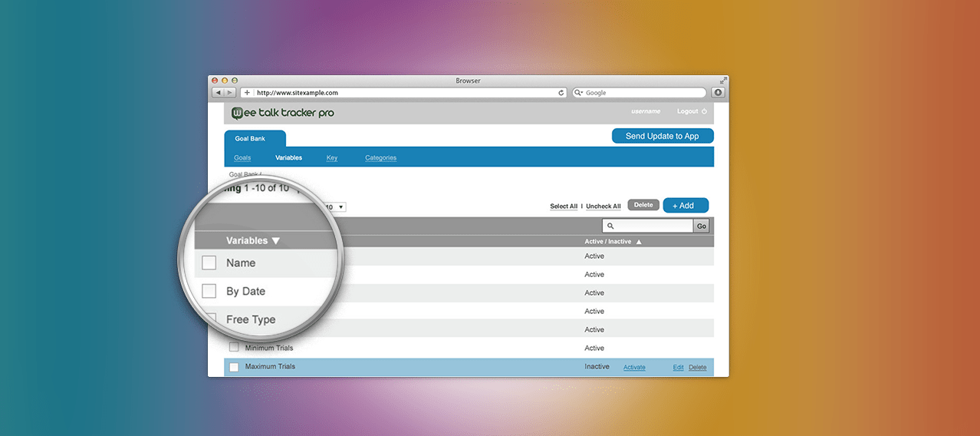Open the Goal Bank tab
This screenshot has width=980, height=436.
coord(255,139)
